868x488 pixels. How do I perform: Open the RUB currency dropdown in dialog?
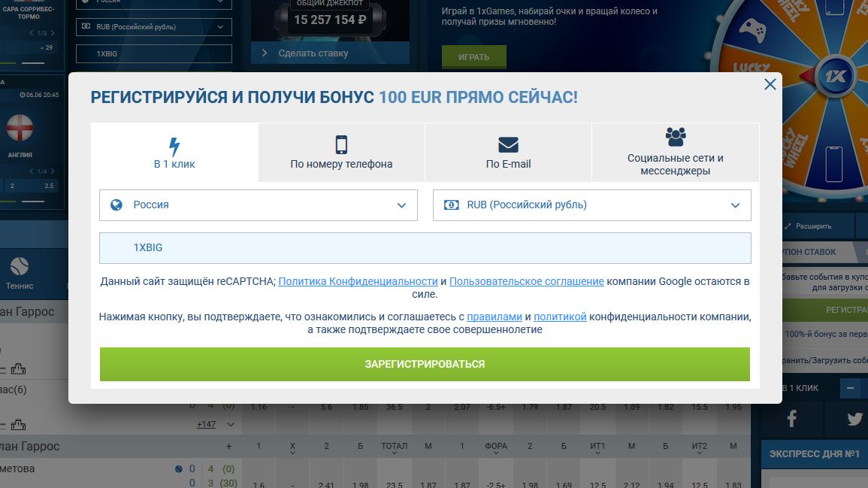tap(591, 205)
